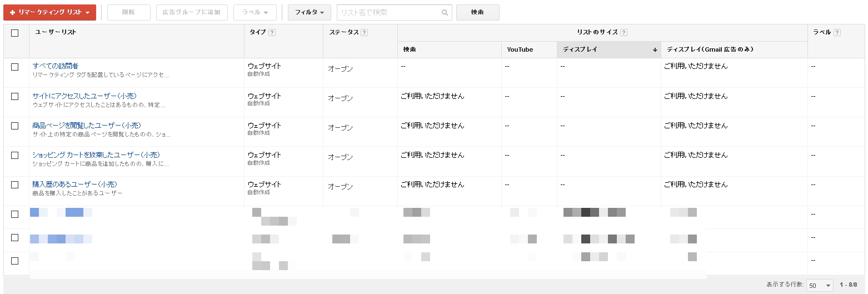Open the すべての訪問者 list link
The height and width of the screenshot is (294, 868).
[x=56, y=66]
